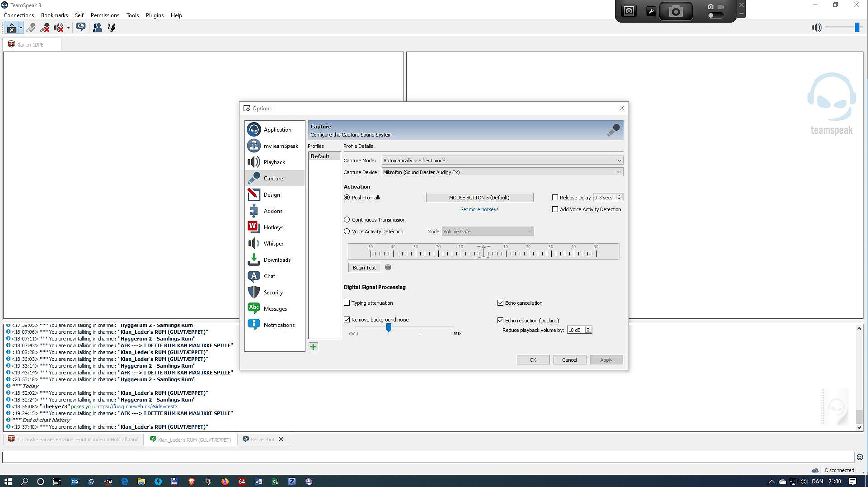
Task: Click the Begin Test button
Action: [x=364, y=268]
